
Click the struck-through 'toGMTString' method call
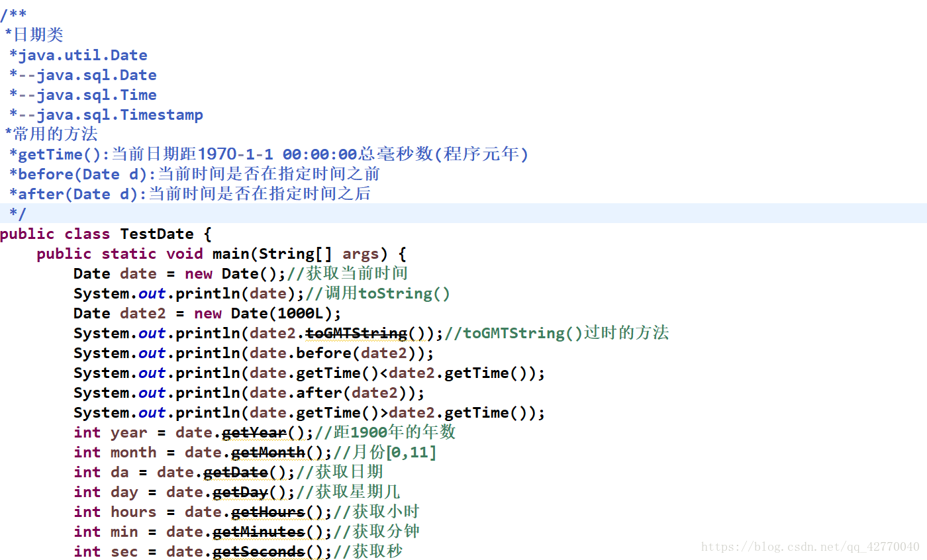(356, 334)
